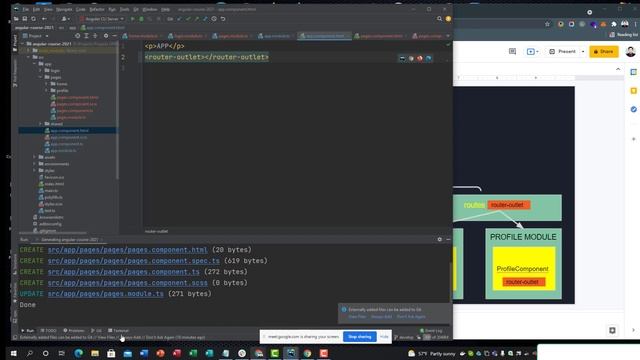Viewport: 640px width, 360px height.
Task: Click the Back navigation arrow
Action: click(x=44, y=19)
